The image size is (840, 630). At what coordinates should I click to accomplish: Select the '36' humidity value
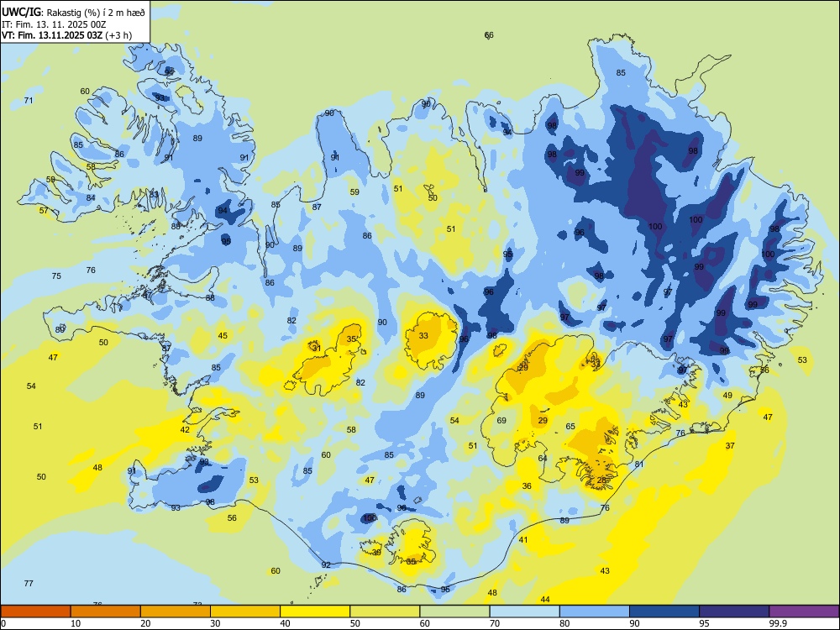tap(528, 486)
